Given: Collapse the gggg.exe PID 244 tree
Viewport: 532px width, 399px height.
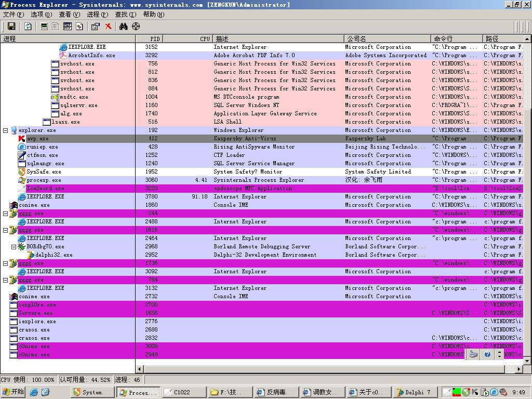Looking at the screenshot, I should [6, 214].
